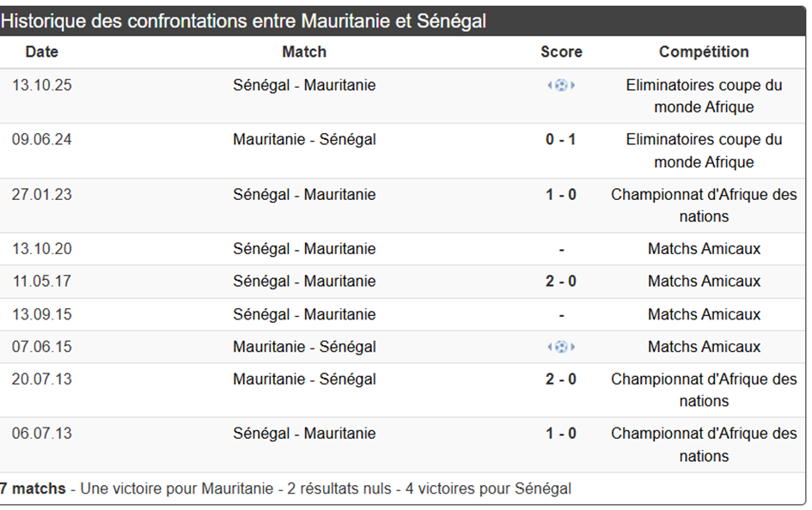Screen dimensions: 812x510
Task: Click Matchs Amicaux in the 13.10.20 row
Action: pyautogui.click(x=704, y=249)
